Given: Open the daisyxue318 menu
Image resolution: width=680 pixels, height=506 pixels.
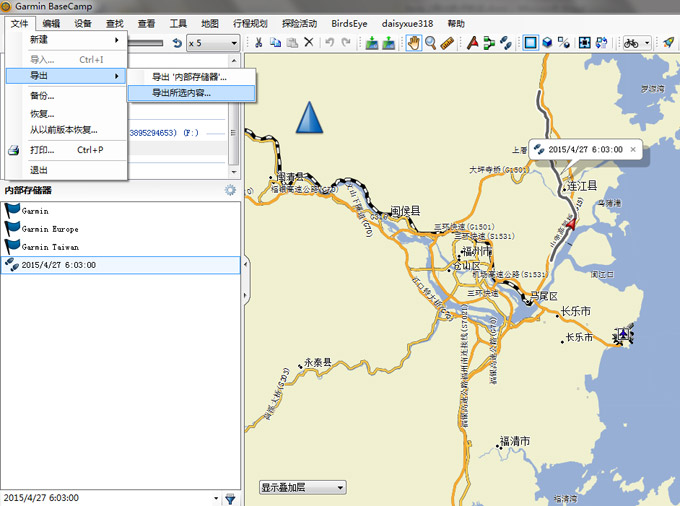Looking at the screenshot, I should [407, 23].
